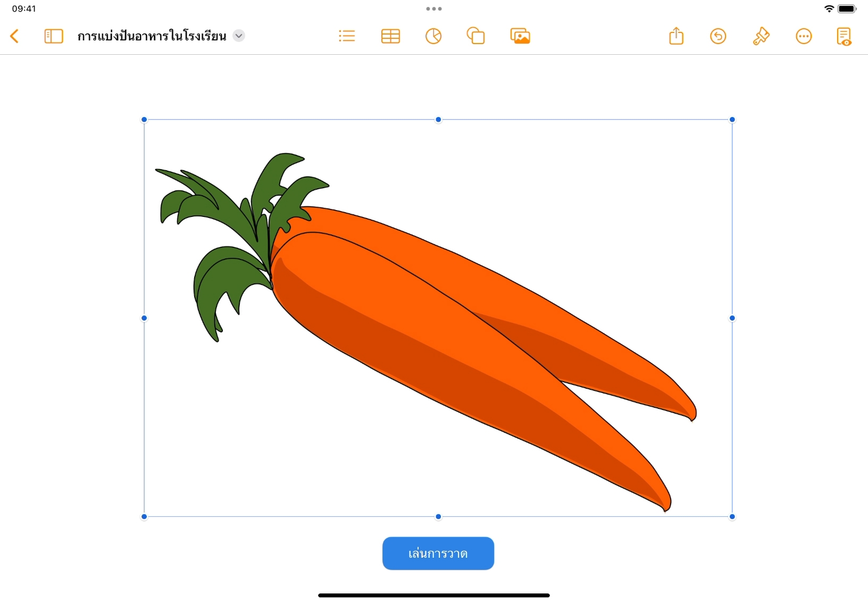Viewport: 868px width, 603px height.
Task: Open the media photo insert menu
Action: 520,36
